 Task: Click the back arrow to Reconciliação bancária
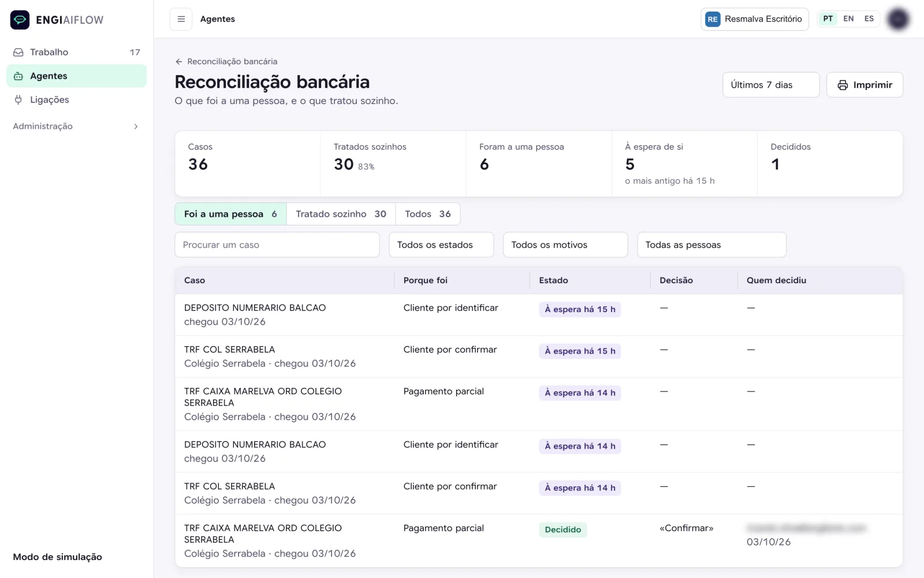(x=179, y=61)
